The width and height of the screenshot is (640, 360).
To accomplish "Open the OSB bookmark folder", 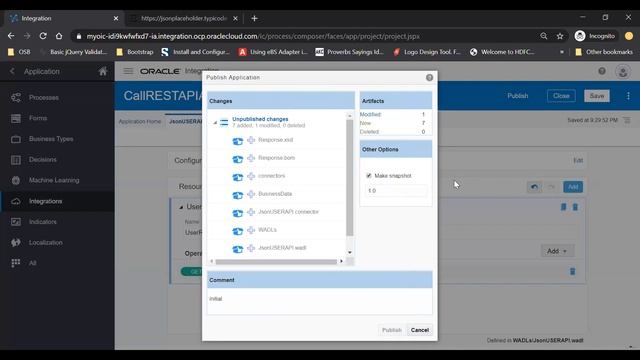I will [x=19, y=52].
